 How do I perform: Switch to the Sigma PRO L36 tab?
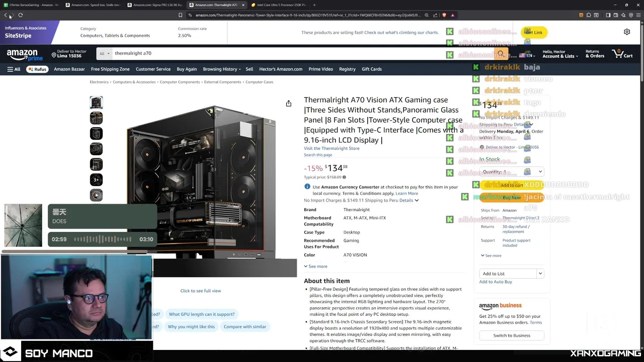[155, 5]
